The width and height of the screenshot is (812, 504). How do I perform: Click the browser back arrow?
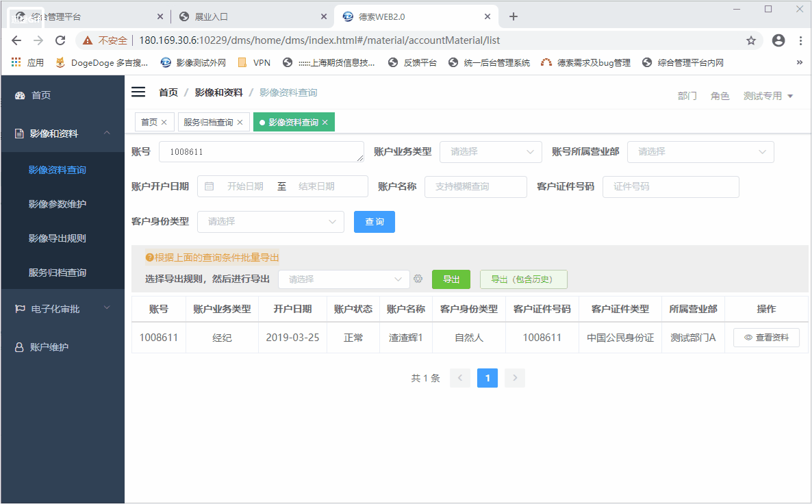pos(16,40)
